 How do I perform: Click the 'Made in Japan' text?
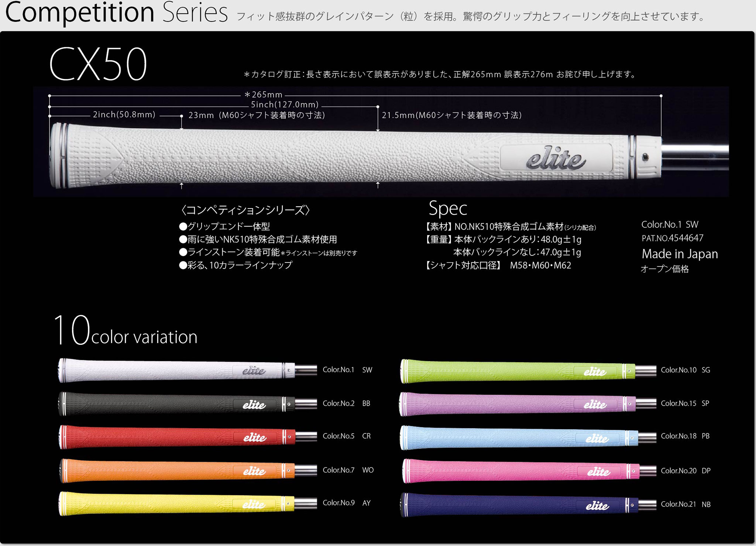pos(680,254)
